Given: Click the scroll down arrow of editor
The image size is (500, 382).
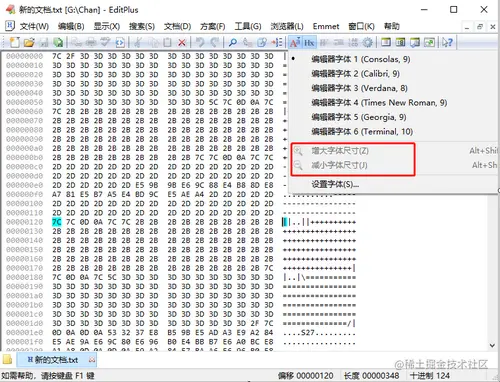Looking at the screenshot, I should (492, 345).
